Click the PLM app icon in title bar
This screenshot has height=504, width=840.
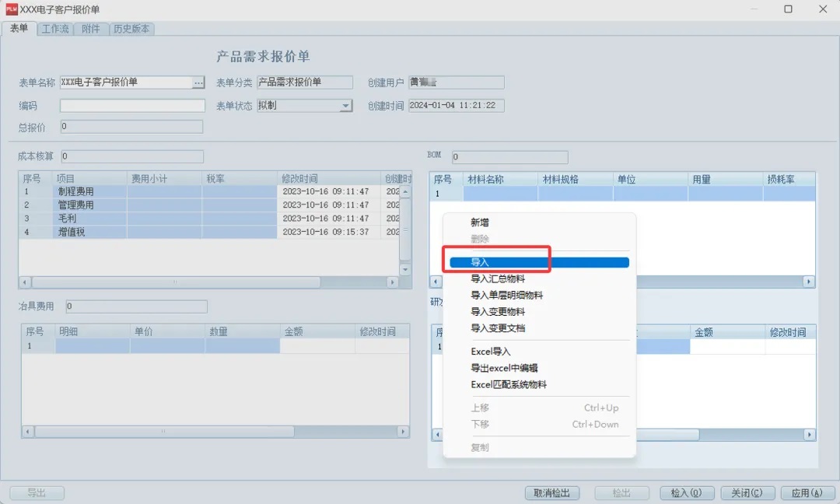click(12, 9)
